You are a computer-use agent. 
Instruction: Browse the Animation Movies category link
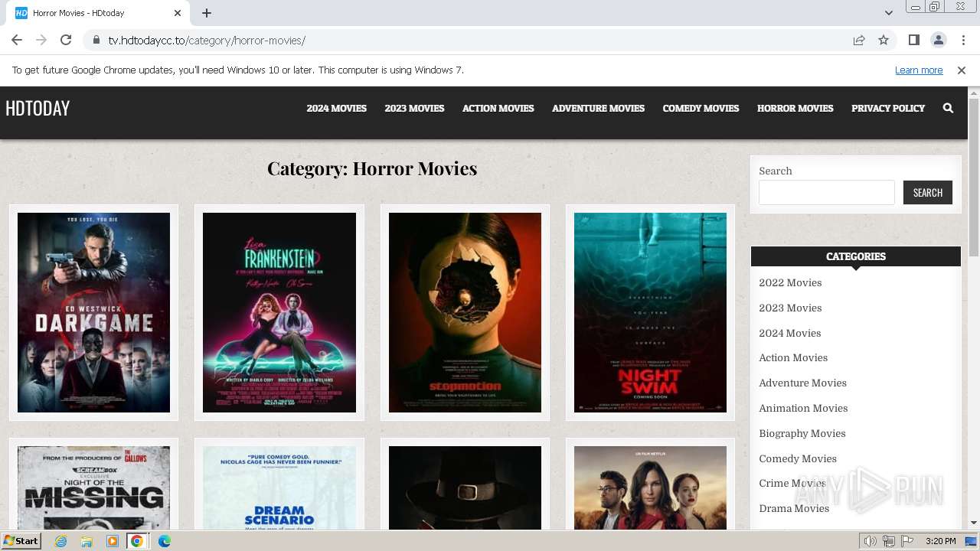(x=803, y=409)
